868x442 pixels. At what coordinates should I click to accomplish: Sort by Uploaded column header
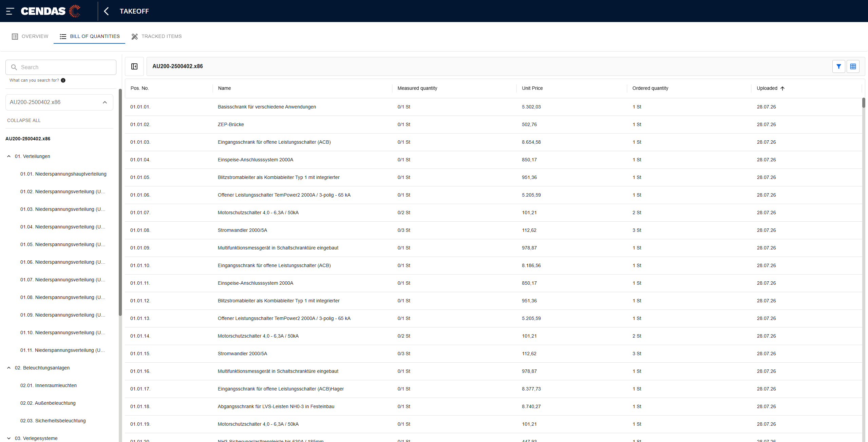pos(767,88)
